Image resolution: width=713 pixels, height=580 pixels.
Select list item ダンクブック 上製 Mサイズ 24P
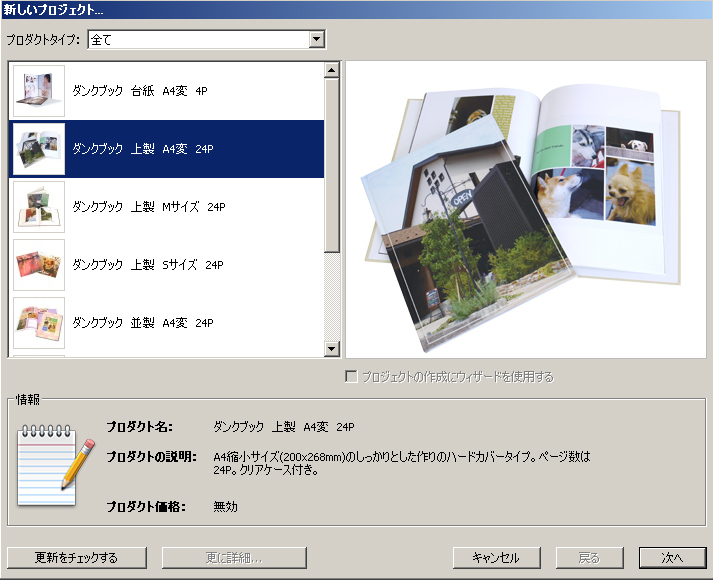(166, 207)
